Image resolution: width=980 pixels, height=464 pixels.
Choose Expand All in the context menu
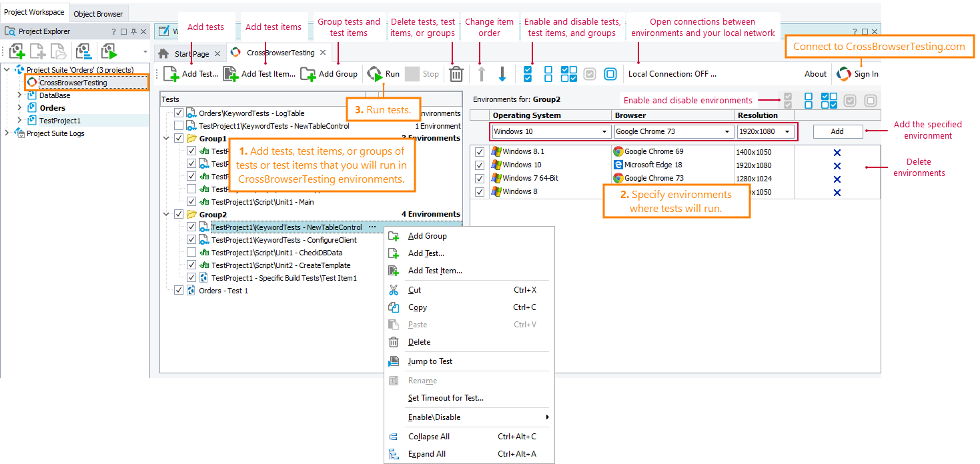(x=469, y=454)
